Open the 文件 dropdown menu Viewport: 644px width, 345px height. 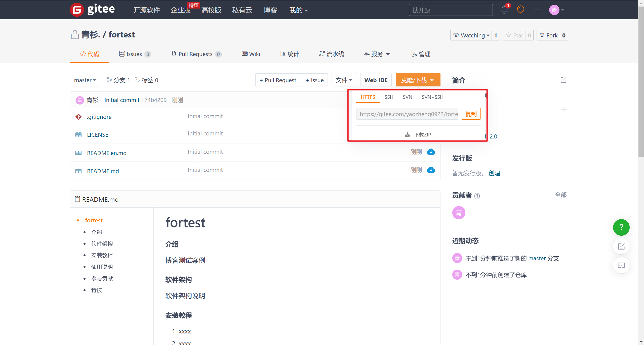point(343,80)
